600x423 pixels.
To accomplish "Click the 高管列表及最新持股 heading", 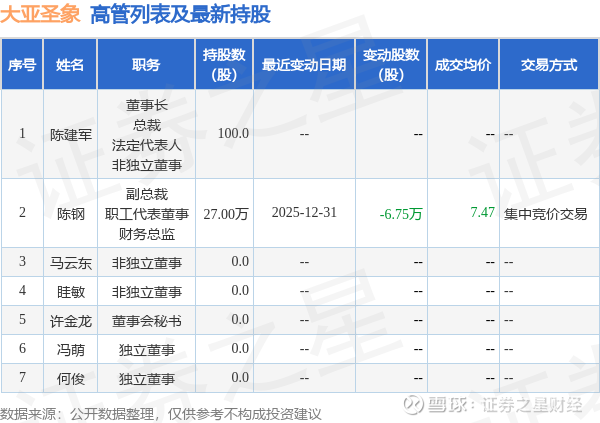I will click(181, 14).
